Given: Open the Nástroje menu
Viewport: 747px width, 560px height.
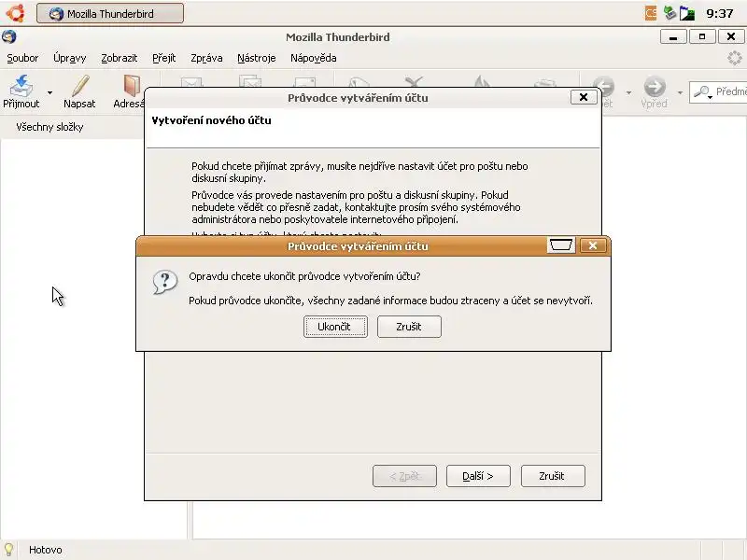Looking at the screenshot, I should click(x=256, y=58).
